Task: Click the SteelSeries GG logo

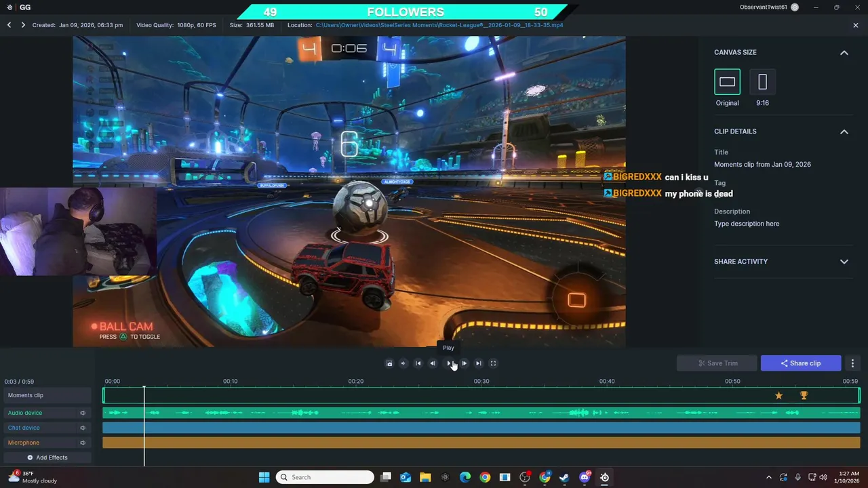Action: [9, 7]
